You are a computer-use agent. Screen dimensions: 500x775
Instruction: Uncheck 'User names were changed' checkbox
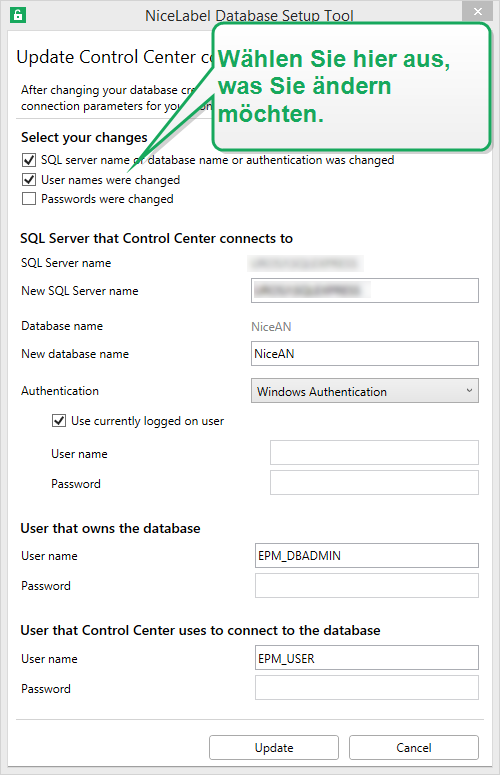(29, 179)
